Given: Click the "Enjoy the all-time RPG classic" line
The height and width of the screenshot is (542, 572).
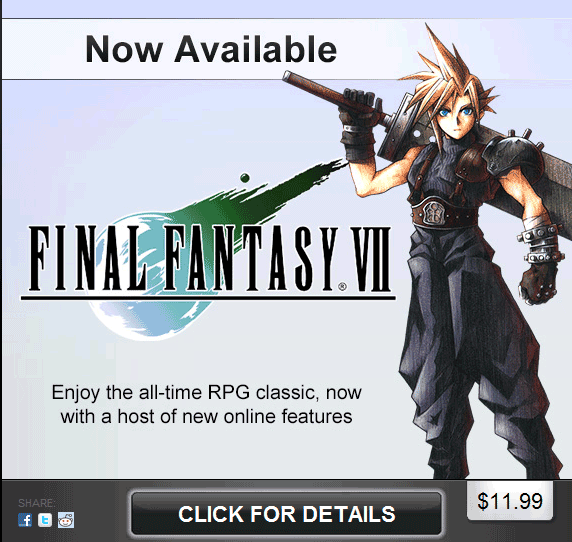Looking at the screenshot, I should [206, 392].
